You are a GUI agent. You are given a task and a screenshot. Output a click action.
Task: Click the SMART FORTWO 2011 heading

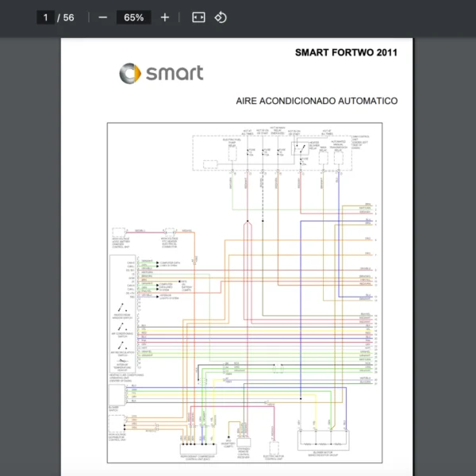[346, 53]
